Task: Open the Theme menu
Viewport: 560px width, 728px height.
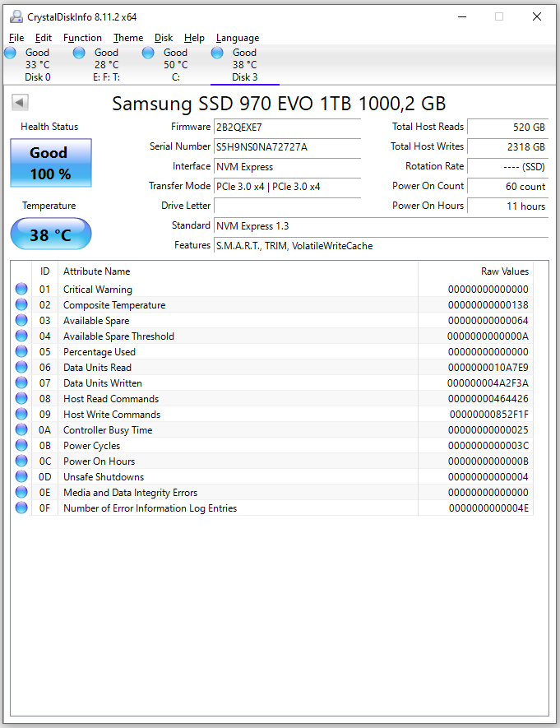Action: [128, 38]
